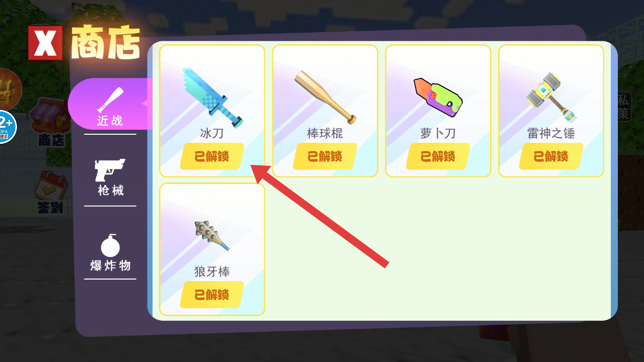Click the ice blade 冰刀 weapon icon
Image resolution: width=644 pixels, height=362 pixels.
[x=212, y=97]
